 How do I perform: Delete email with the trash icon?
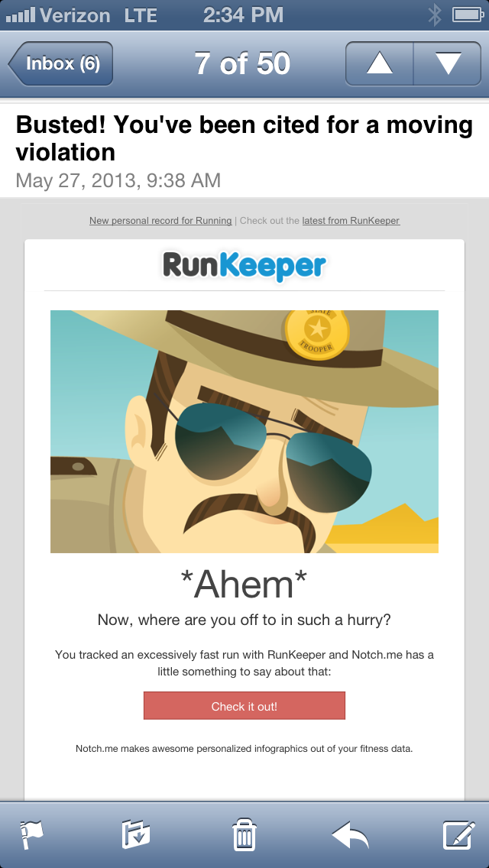tap(244, 835)
